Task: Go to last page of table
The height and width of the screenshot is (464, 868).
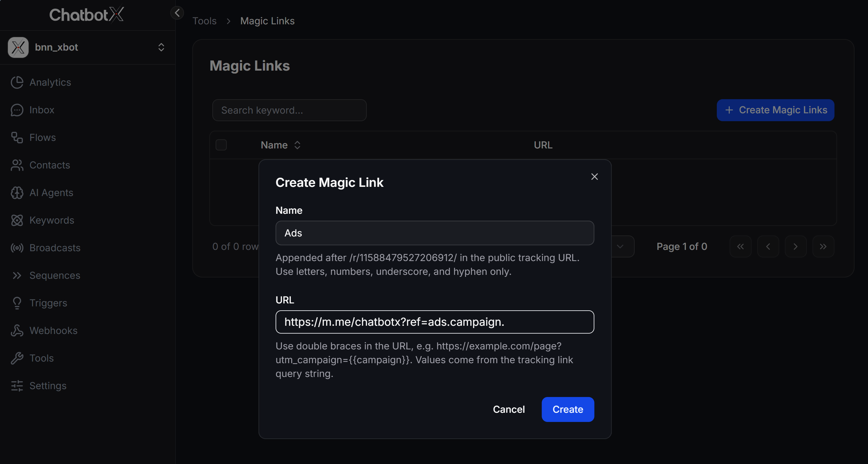Action: [x=823, y=247]
